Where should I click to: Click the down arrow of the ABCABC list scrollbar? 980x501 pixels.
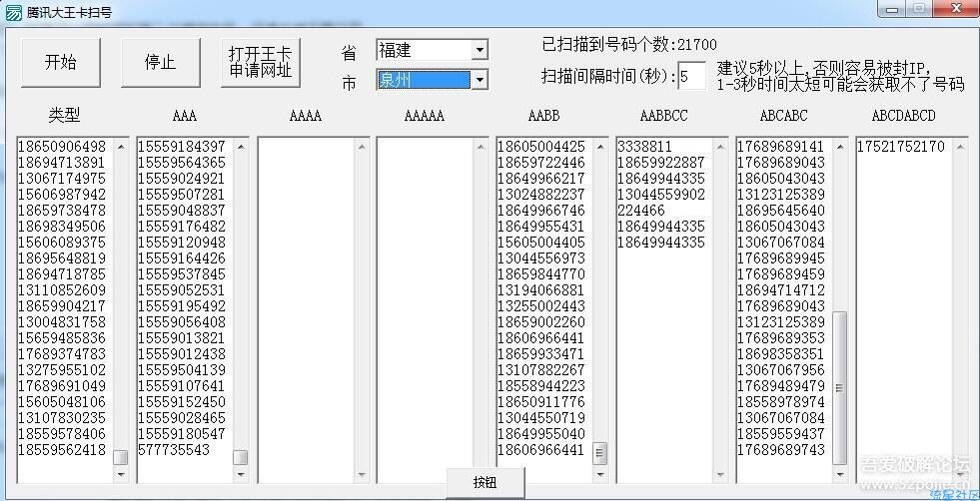(x=840, y=474)
